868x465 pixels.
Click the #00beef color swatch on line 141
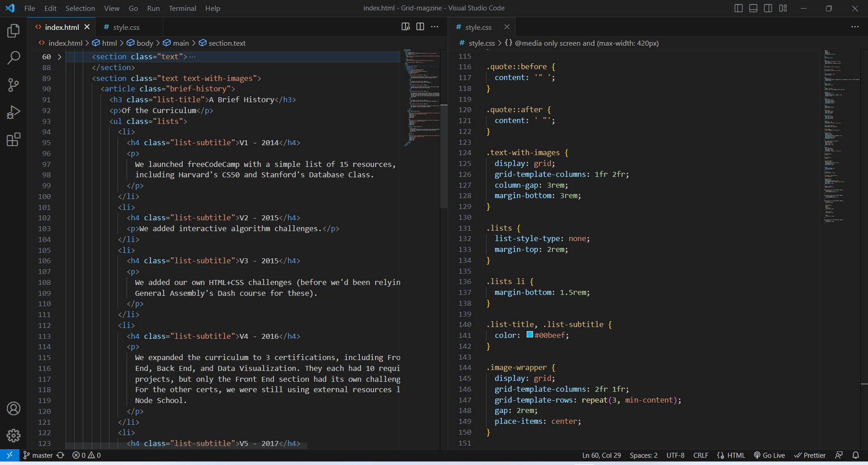(529, 335)
